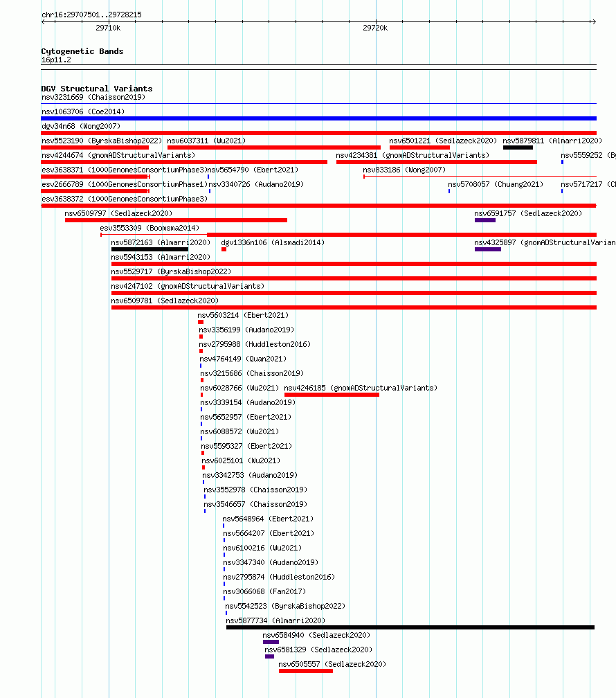Click nsv4247102 (gnomADStructuralVariants) label
Screen dimensions: 616x698
[x=188, y=286]
